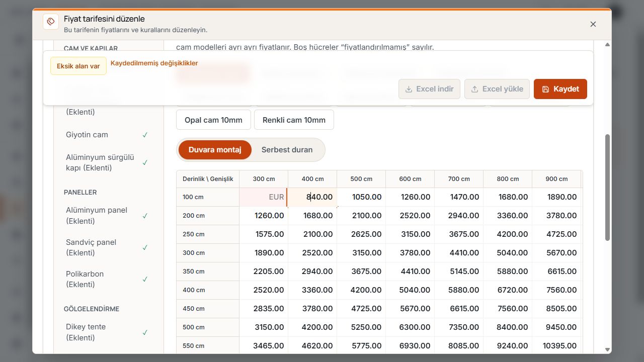The height and width of the screenshot is (362, 644).
Task: Select the Renkli cam 10mm glass option
Action: click(294, 120)
